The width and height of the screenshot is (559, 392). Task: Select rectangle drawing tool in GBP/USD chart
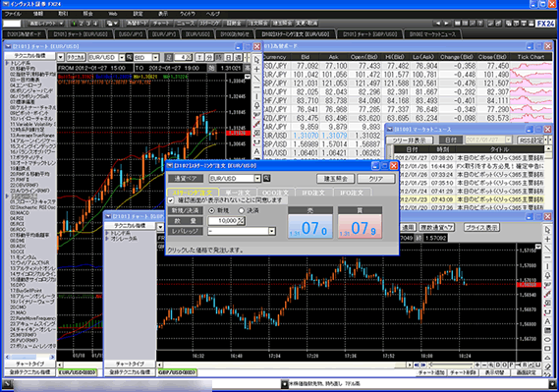tap(547, 349)
